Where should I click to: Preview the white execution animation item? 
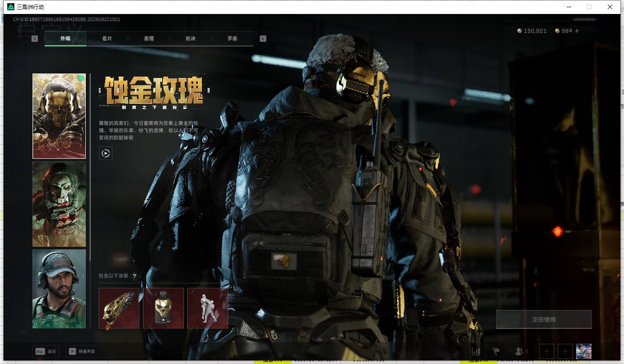[208, 308]
